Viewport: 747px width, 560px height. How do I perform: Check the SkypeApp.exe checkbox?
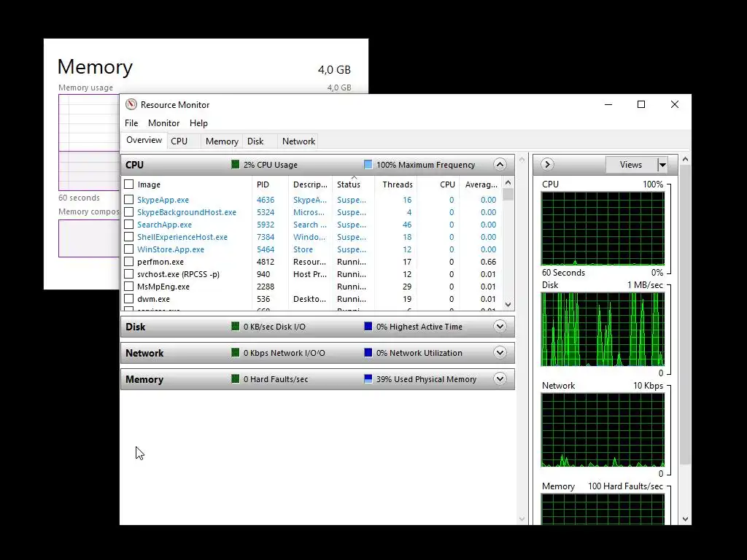coord(128,200)
